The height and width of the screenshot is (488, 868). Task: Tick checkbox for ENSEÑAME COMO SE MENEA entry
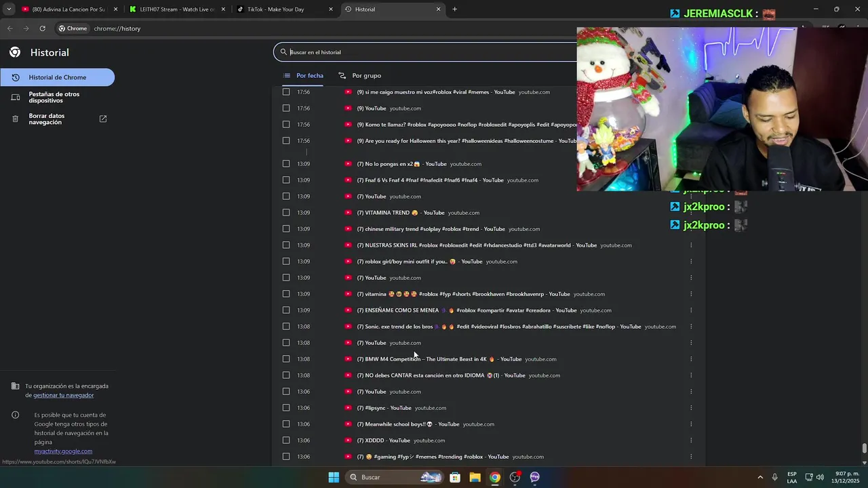[286, 310]
